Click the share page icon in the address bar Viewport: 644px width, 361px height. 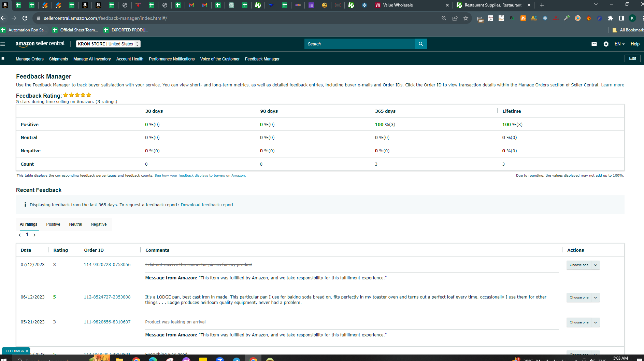coord(455,18)
